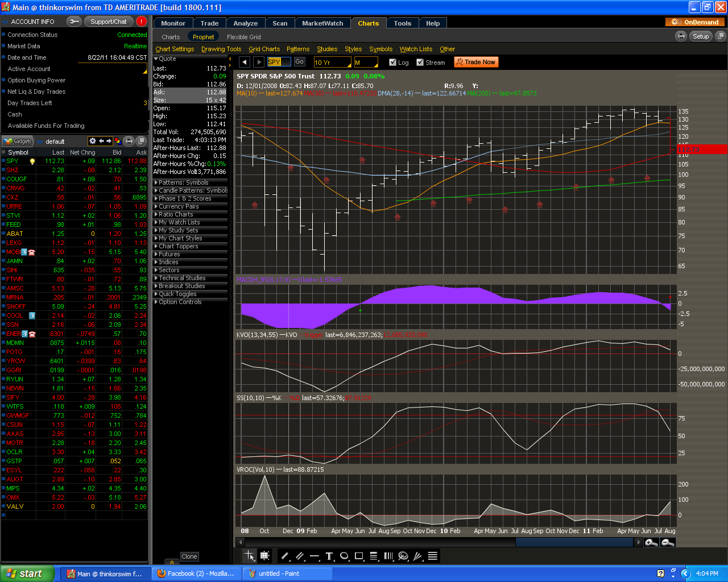
Task: Switch to the Monitor tab
Action: 173,23
